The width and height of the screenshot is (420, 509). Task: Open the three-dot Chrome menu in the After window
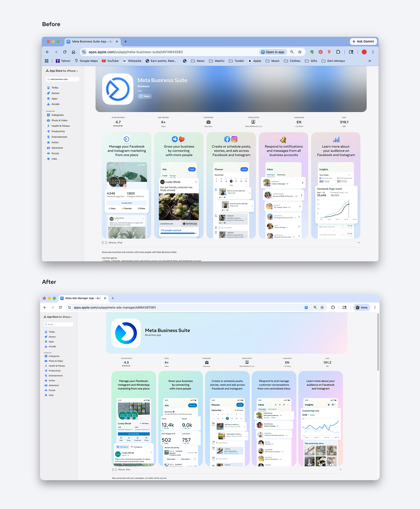coord(375,308)
